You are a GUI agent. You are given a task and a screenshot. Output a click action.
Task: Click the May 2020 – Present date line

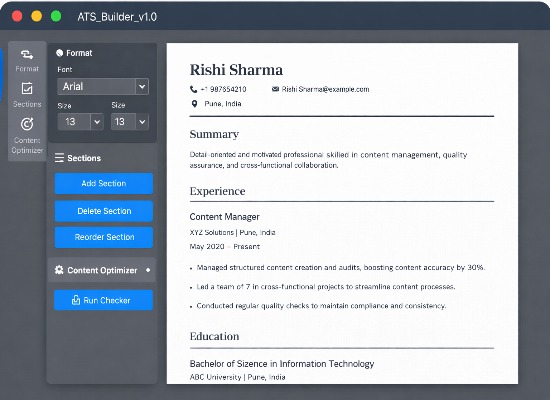coord(224,246)
